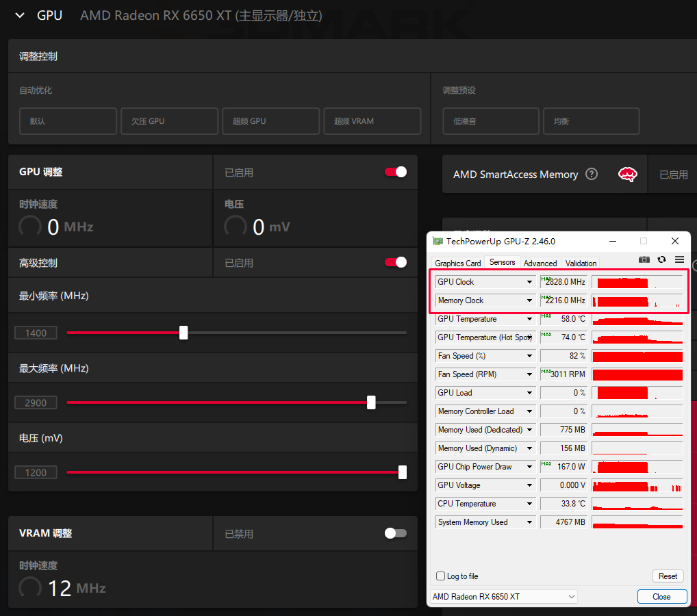The height and width of the screenshot is (616, 697).
Task: Click the System Memory Used 4767 MB value
Action: [x=563, y=522]
